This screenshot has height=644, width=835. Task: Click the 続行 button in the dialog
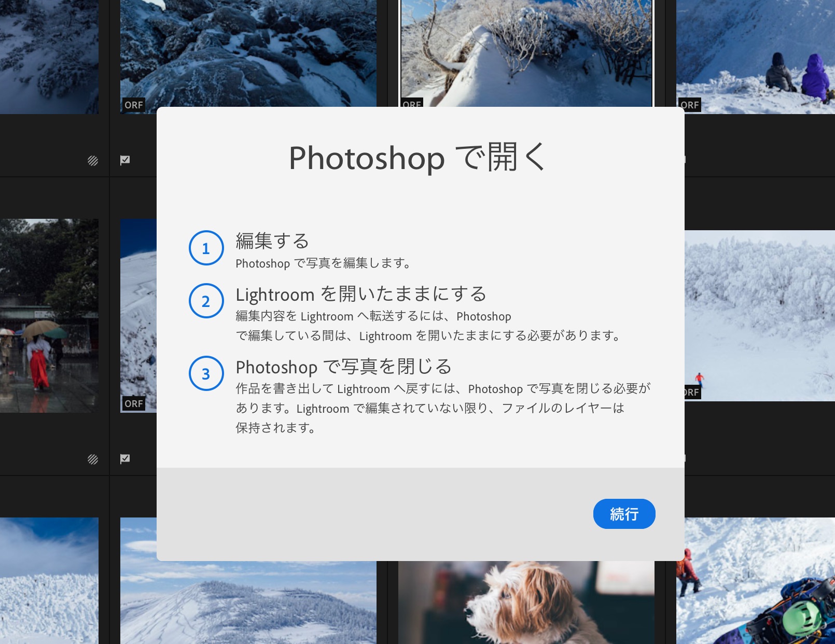coord(624,514)
